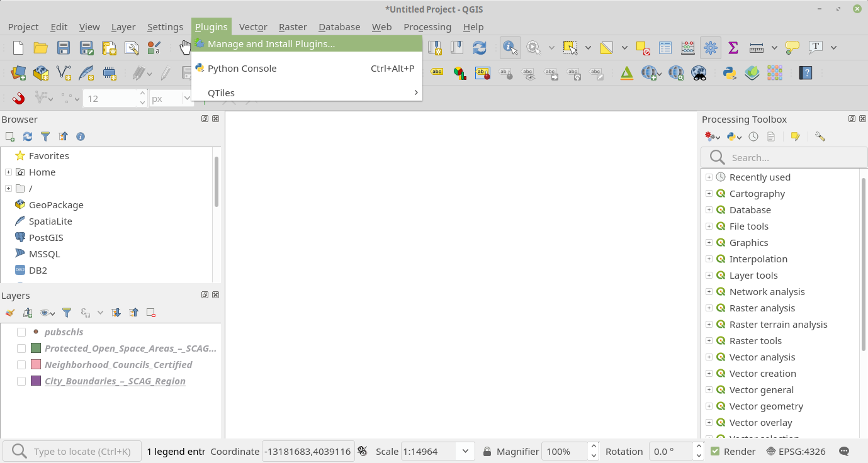This screenshot has height=463, width=868.
Task: Open the Field Calculator abacus icon
Action: tap(688, 48)
